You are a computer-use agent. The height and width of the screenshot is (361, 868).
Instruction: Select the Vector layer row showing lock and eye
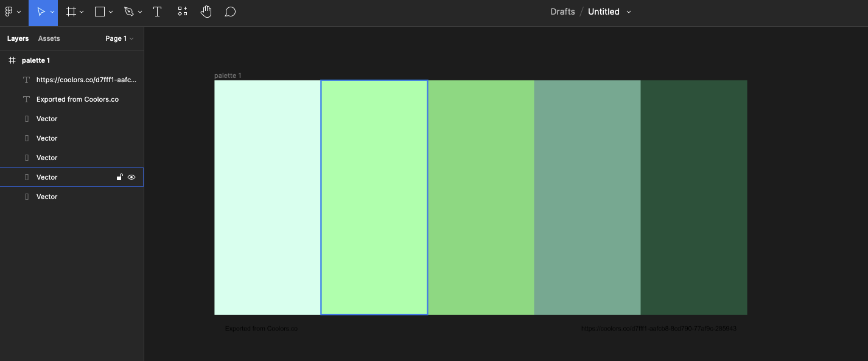point(72,177)
